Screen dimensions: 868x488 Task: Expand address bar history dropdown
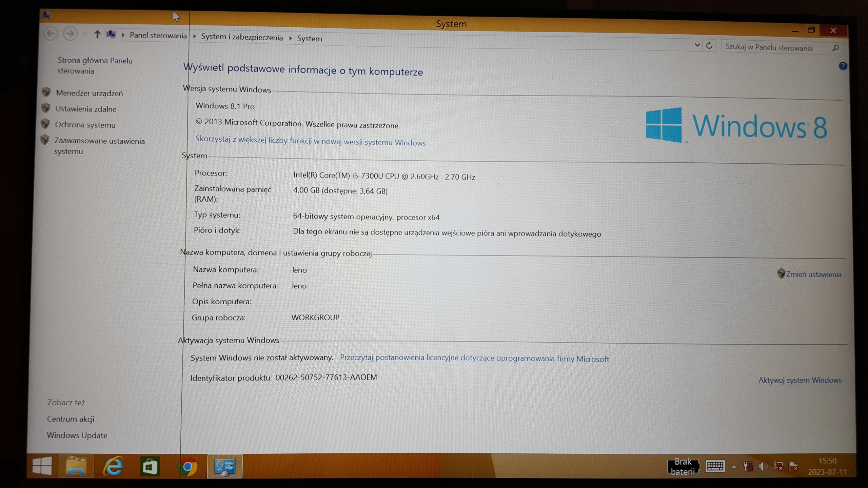point(697,45)
